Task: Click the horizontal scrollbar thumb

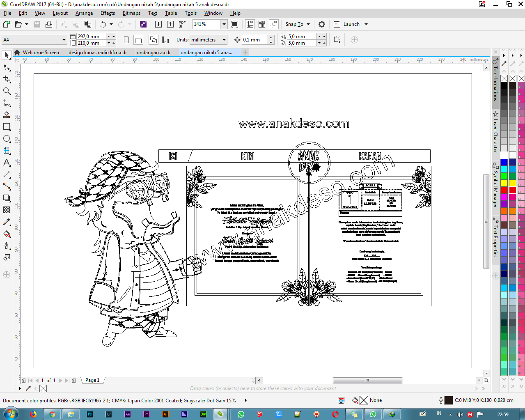Action: 367,381
